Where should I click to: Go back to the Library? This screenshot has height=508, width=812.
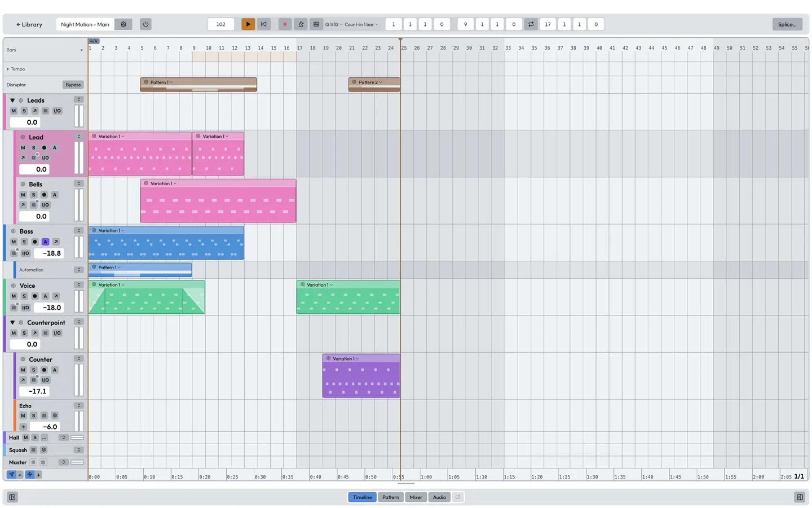[29, 24]
